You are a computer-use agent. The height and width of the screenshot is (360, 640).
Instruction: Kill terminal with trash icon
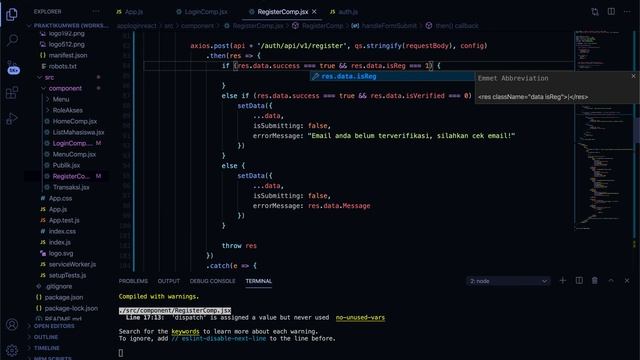point(595,280)
